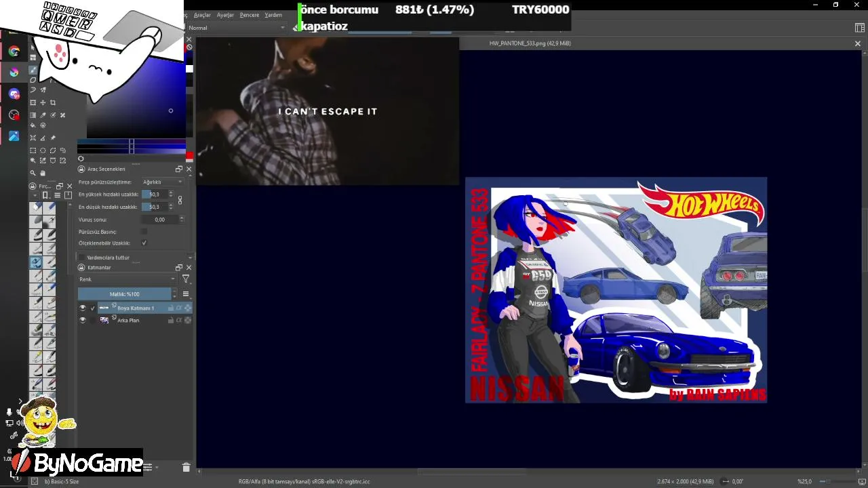868x488 pixels.
Task: Select the Freehand Brush tool
Action: tap(33, 70)
